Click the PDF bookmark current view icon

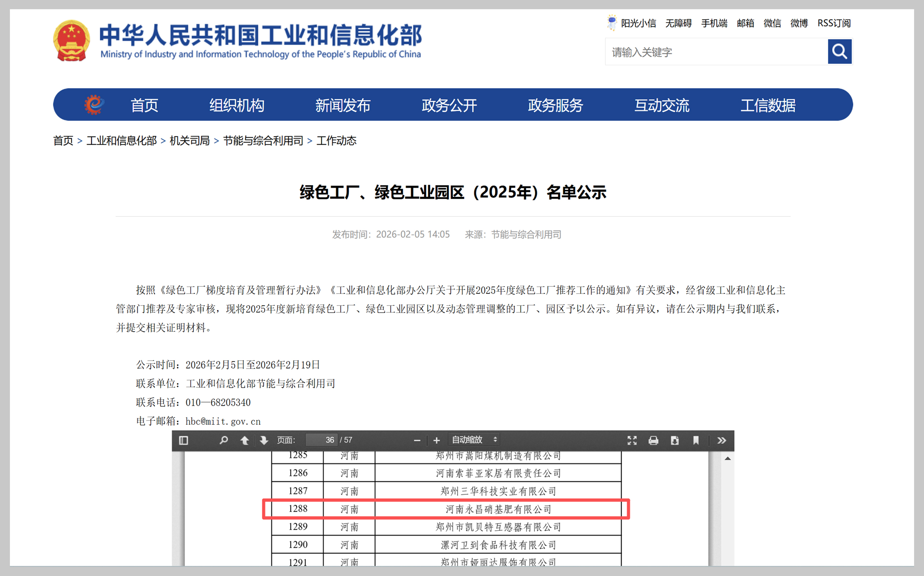pyautogui.click(x=696, y=440)
